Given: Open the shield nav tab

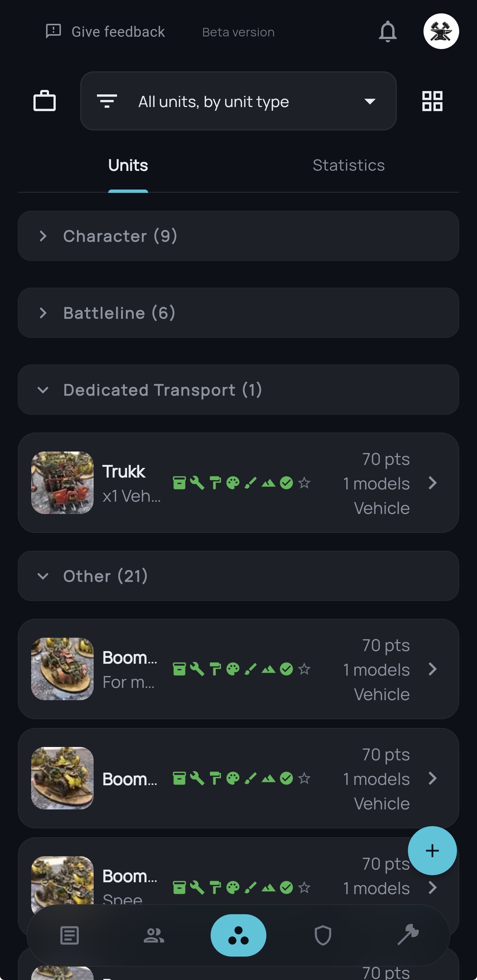Looking at the screenshot, I should 323,935.
